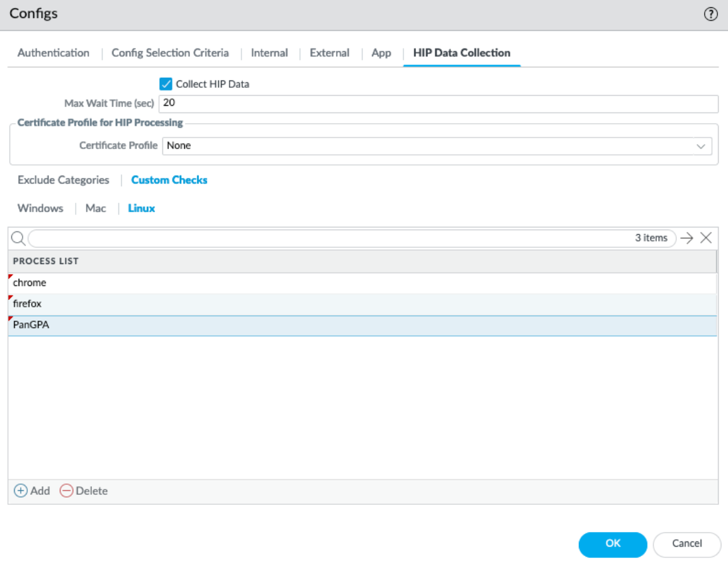Switch to the Authentication tab

pos(53,53)
